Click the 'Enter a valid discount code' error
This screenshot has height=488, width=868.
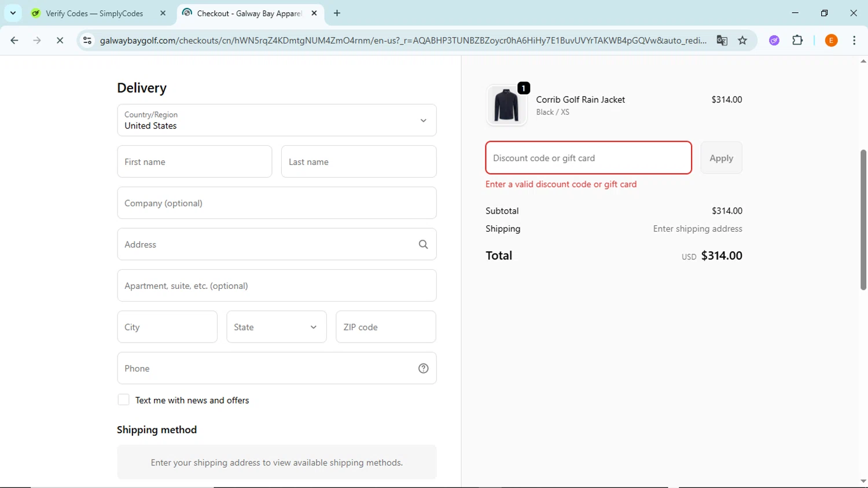point(561,184)
